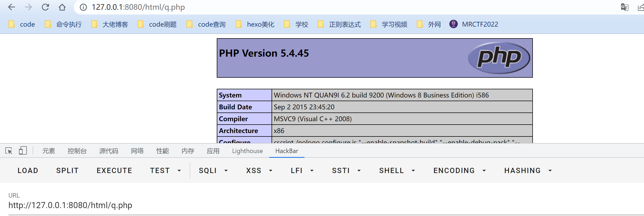Select the 'Architecture' row label

238,131
